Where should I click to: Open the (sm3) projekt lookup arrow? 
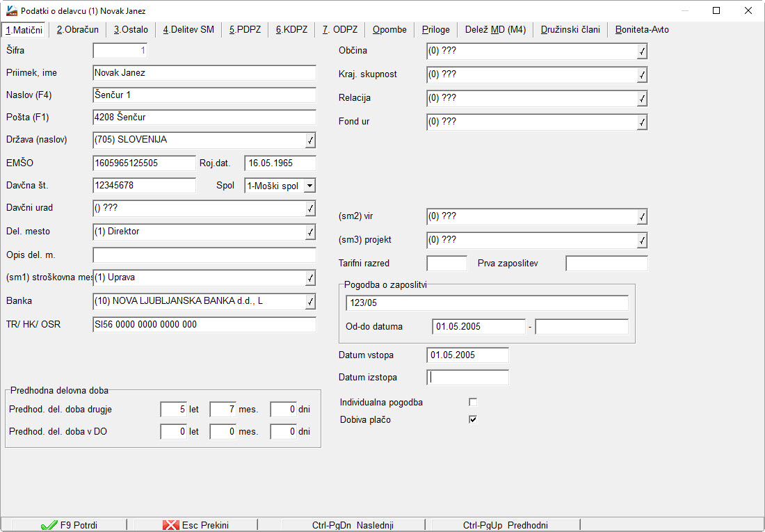(642, 241)
